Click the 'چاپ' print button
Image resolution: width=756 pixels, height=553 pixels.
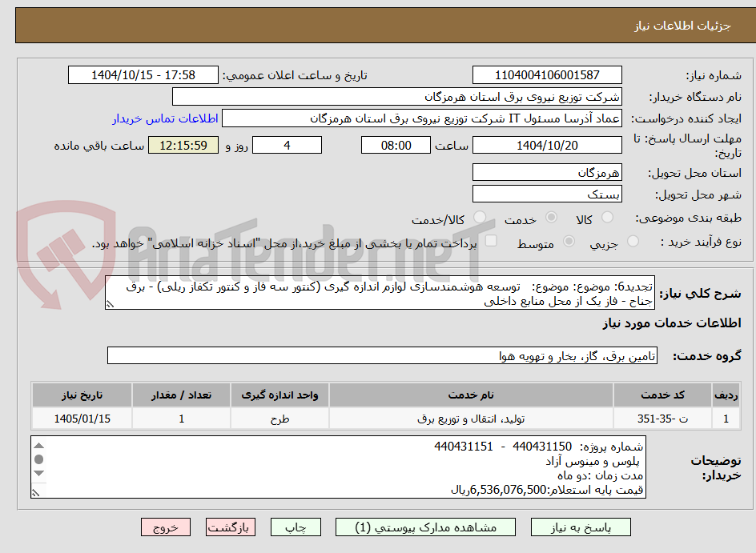pyautogui.click(x=296, y=527)
